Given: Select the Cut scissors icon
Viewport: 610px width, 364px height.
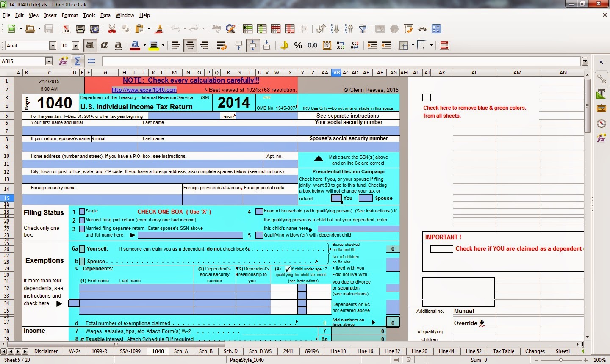Looking at the screenshot, I should (112, 29).
